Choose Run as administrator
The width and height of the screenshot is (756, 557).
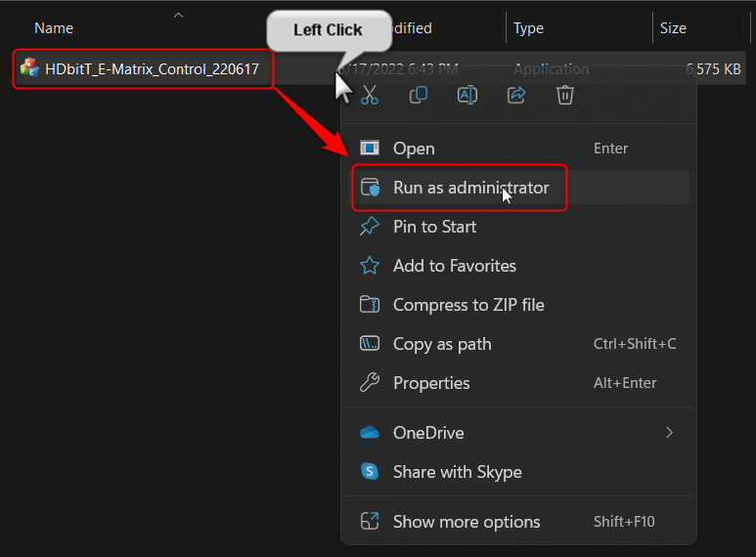(470, 188)
